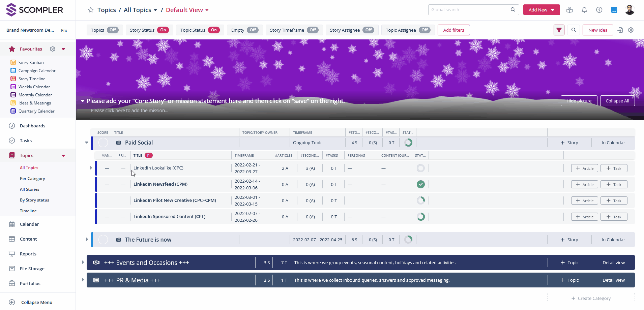The width and height of the screenshot is (644, 310).
Task: Click status progress circle for LinkedIn Newsfeed
Action: click(420, 184)
